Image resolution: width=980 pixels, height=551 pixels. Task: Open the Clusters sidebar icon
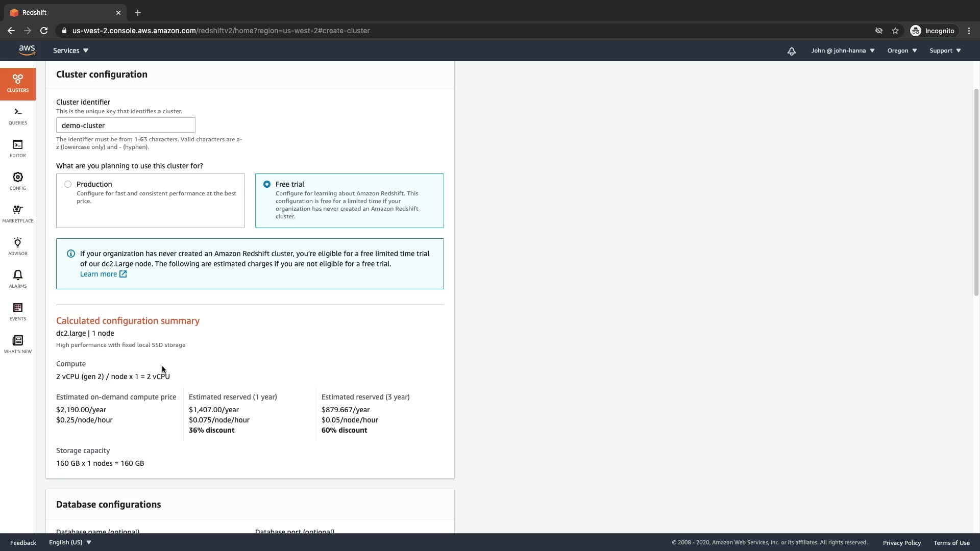[x=18, y=84]
